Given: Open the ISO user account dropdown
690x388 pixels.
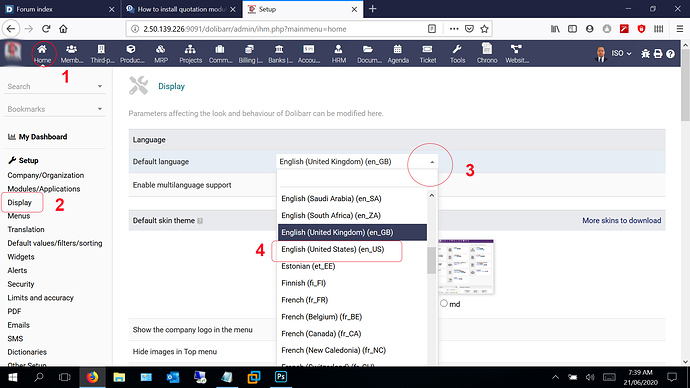Looking at the screenshot, I should tap(621, 53).
